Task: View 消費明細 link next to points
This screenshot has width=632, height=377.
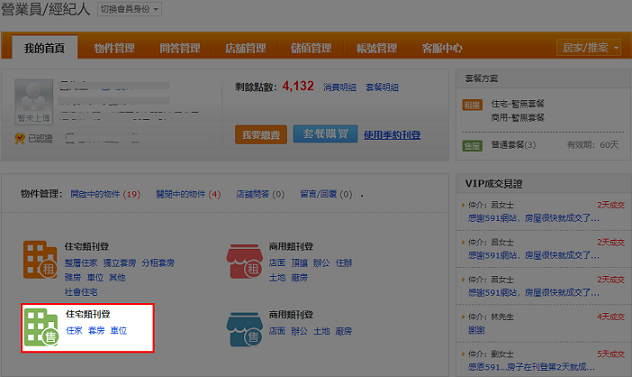Action: (340, 87)
